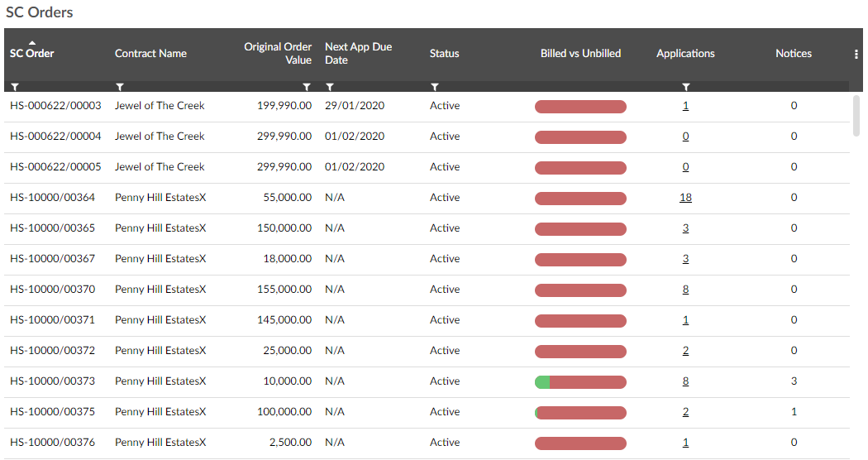This screenshot has width=868, height=460.
Task: Click billed progress bar for HS-10000/00373
Action: (x=580, y=381)
